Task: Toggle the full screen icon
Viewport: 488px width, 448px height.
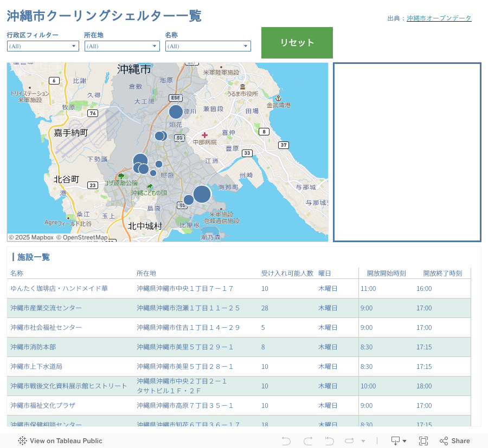Action: [423, 440]
